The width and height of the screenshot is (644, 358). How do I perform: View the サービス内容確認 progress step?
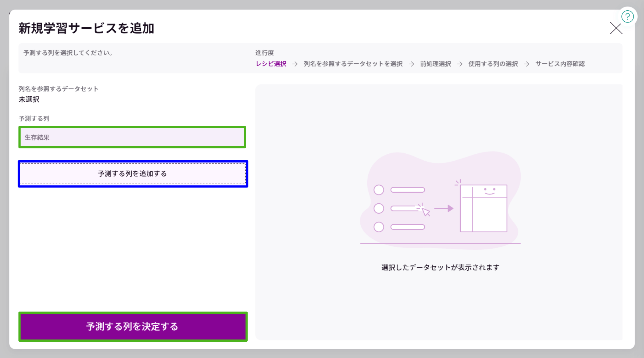[561, 64]
